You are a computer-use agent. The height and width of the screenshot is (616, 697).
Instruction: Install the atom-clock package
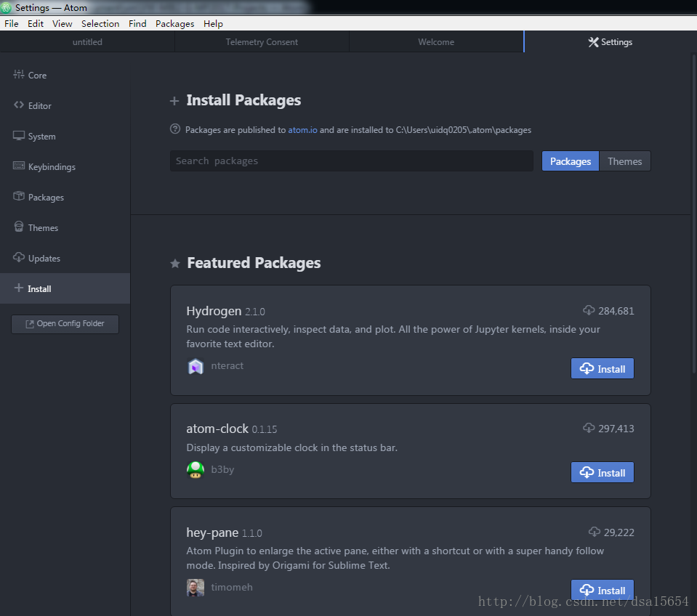(x=603, y=473)
